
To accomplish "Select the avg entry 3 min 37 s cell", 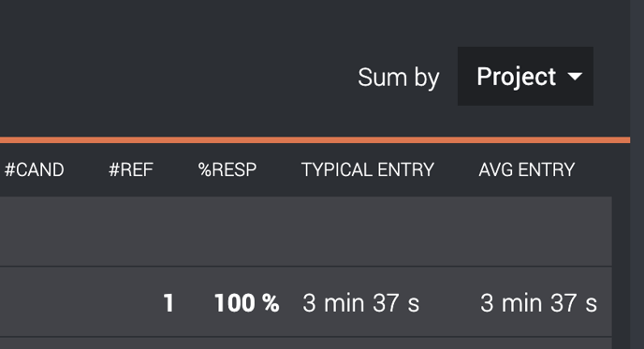I will [538, 303].
